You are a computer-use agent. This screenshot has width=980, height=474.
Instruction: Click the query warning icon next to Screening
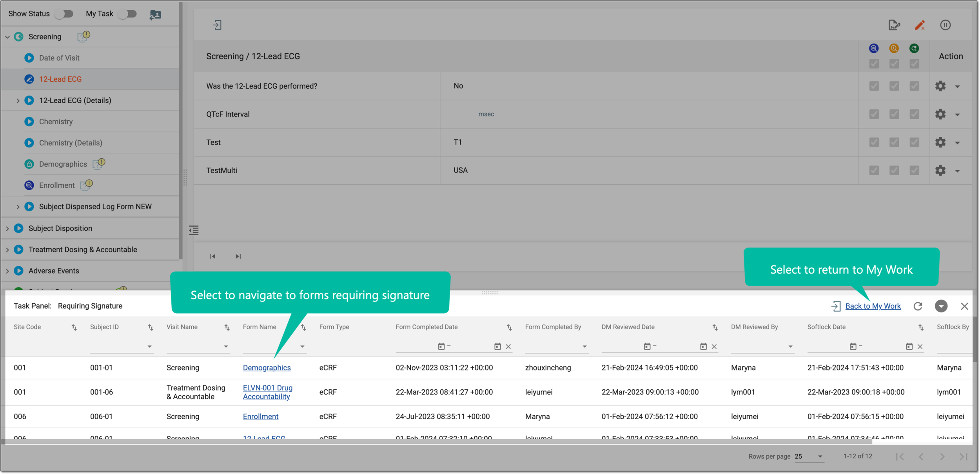(84, 36)
